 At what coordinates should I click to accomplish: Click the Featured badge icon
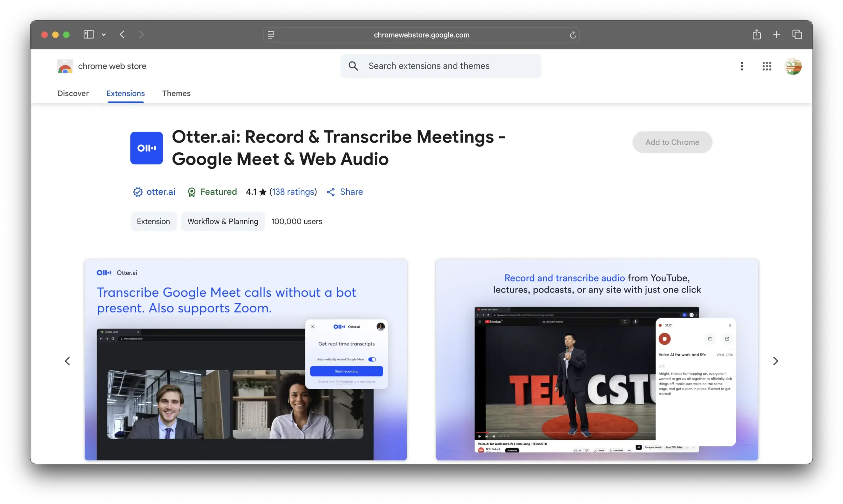[x=191, y=192]
